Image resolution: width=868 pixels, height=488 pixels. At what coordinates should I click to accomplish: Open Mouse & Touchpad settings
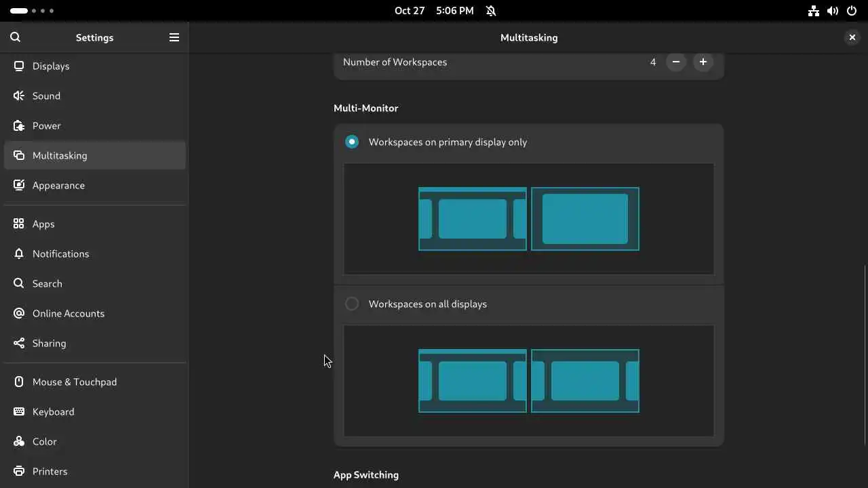75,382
